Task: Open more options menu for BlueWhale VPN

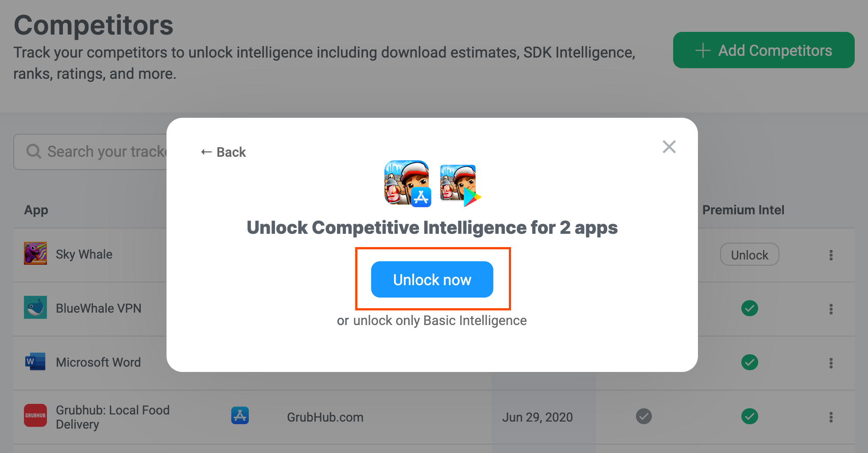Action: pos(831,309)
